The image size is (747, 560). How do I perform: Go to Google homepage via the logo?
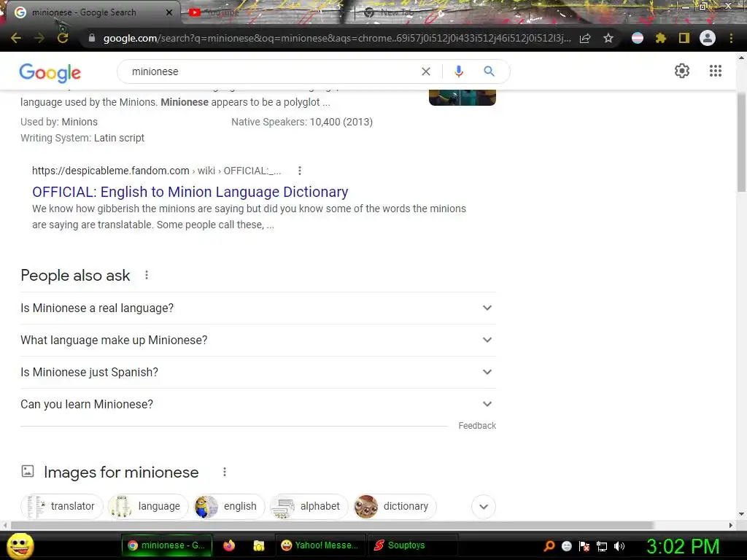pyautogui.click(x=50, y=72)
